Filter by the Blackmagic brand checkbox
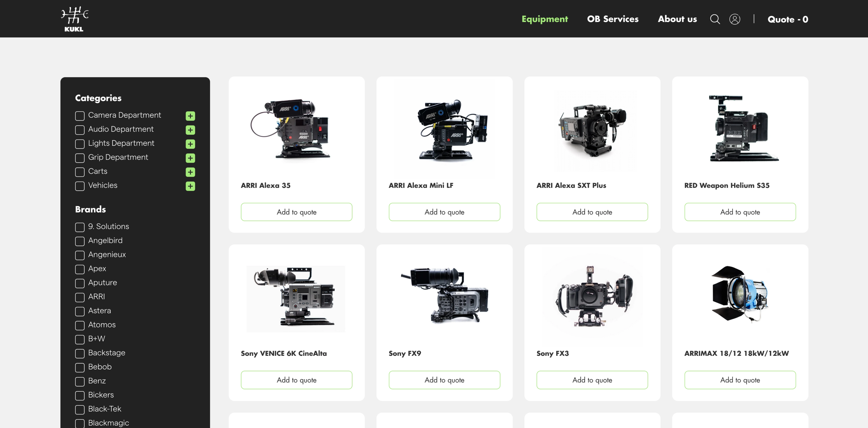 point(80,424)
